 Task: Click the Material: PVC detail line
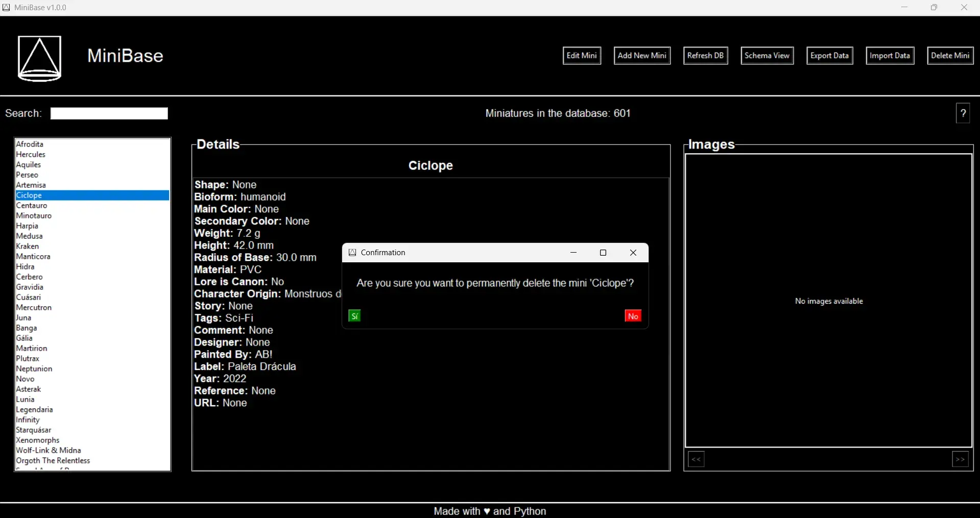[228, 269]
